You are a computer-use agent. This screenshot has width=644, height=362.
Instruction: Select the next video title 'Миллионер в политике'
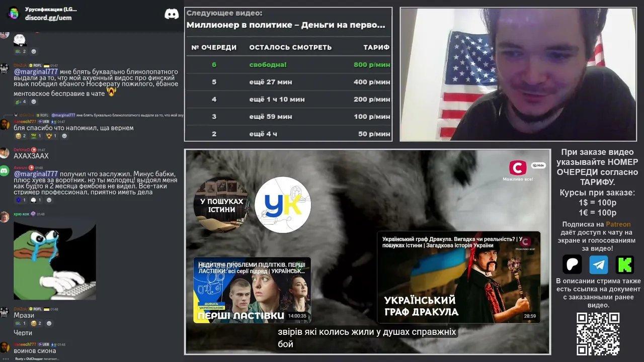286,25
